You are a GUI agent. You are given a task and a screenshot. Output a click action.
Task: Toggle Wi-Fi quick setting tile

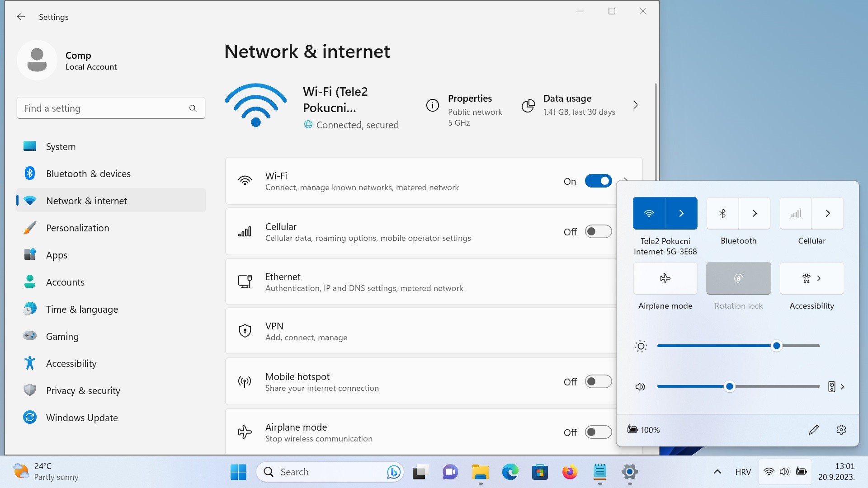coord(649,213)
